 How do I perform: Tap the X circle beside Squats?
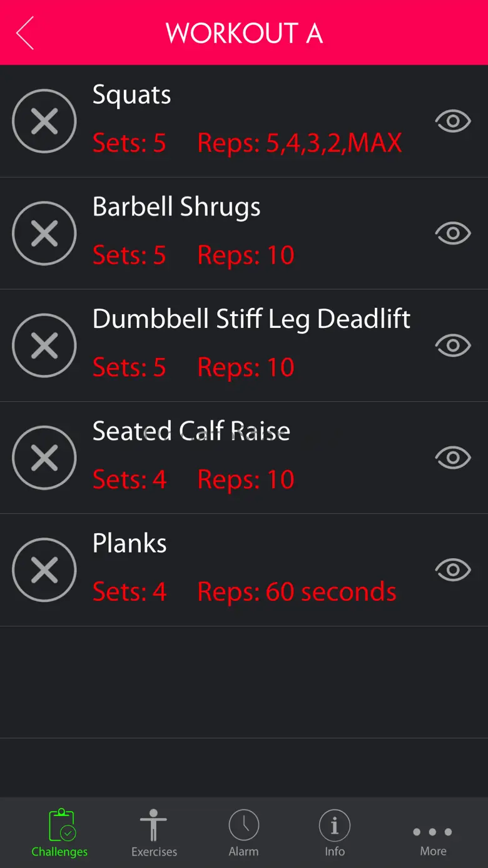[x=44, y=121]
